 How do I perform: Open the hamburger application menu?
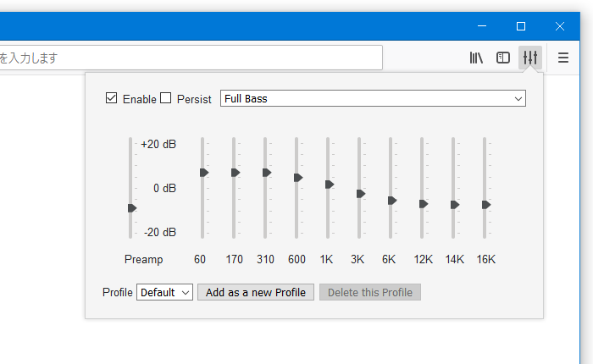[x=563, y=58]
